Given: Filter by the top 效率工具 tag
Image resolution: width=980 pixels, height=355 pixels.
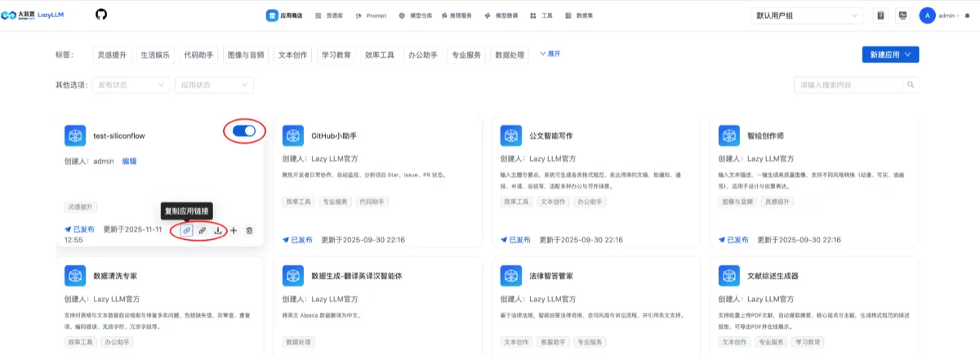Looking at the screenshot, I should click(380, 55).
